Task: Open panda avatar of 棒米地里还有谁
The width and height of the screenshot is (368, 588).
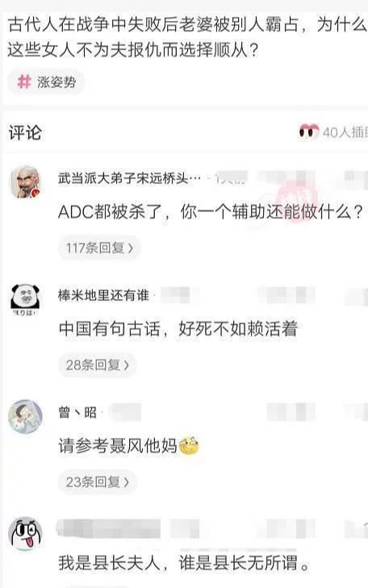Action: click(x=25, y=299)
